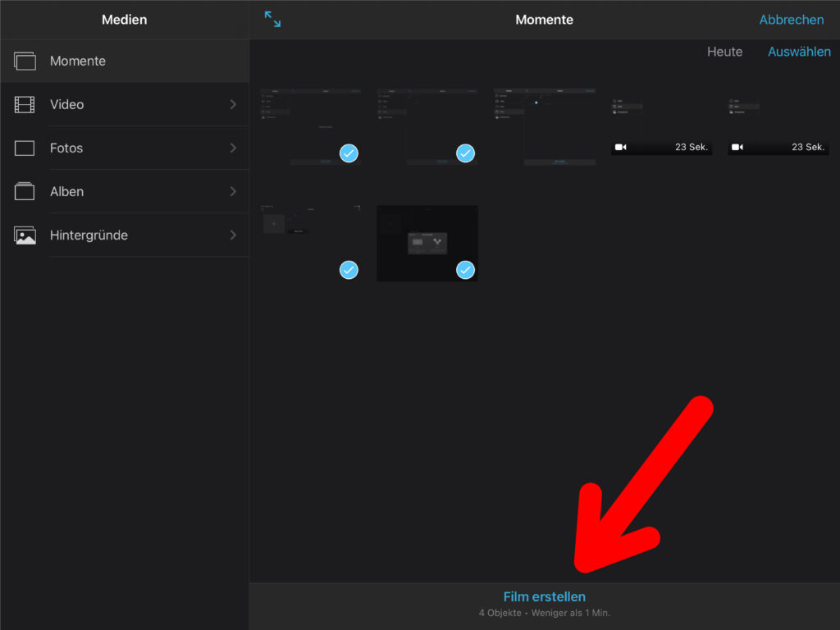Expand the Video category chevron
The image size is (840, 630).
click(233, 104)
